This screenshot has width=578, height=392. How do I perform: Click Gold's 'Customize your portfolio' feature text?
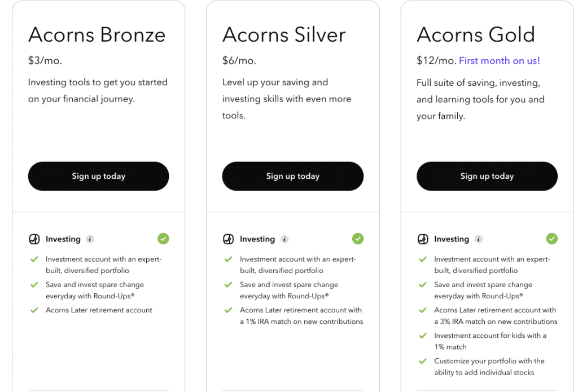(489, 366)
